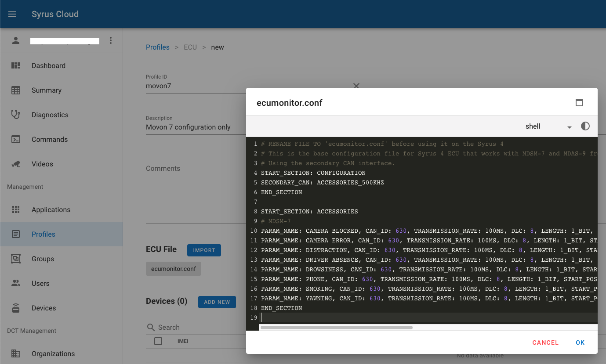
Task: Click the IMEI column header
Action: (x=183, y=341)
